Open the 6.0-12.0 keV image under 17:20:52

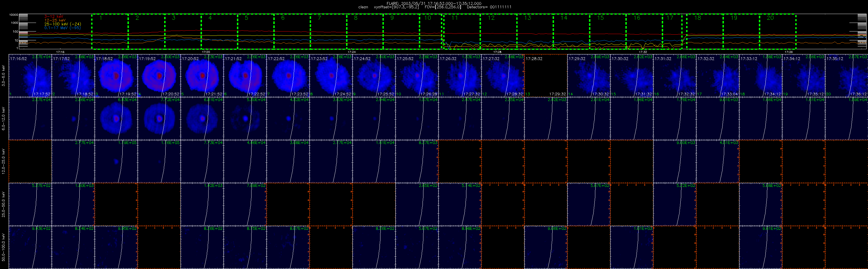[x=202, y=118]
